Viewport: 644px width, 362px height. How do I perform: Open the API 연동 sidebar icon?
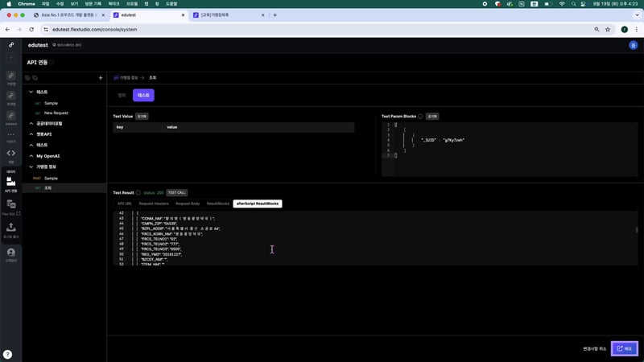pyautogui.click(x=11, y=183)
